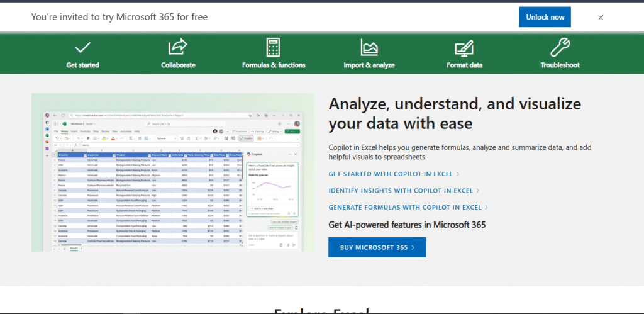The image size is (644, 314).
Task: Click the Get started checkmark icon
Action: [82, 47]
